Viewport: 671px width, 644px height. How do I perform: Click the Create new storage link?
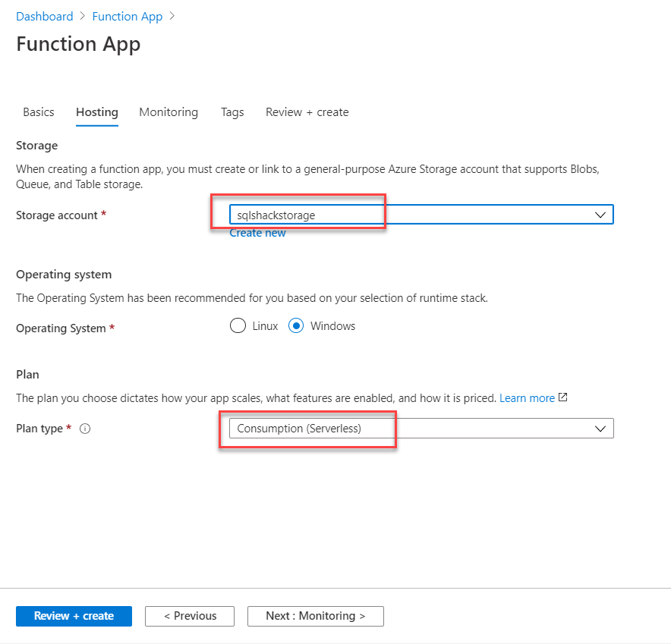point(258,233)
